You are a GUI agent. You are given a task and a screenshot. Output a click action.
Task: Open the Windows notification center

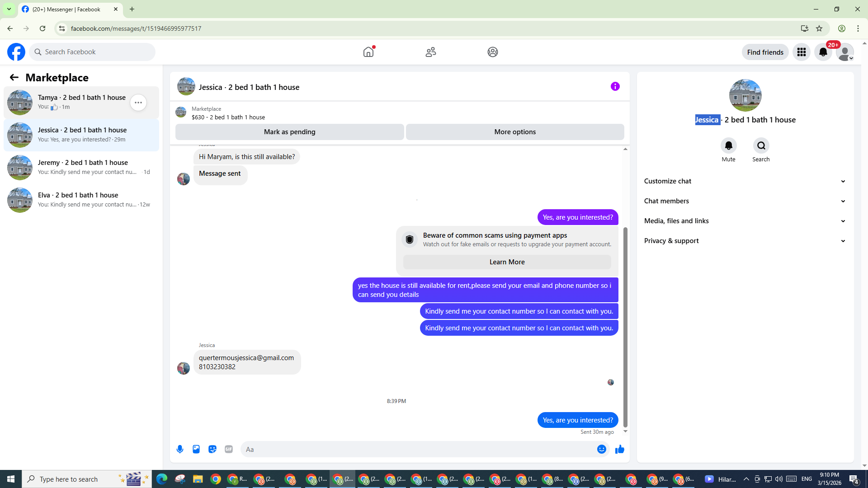tap(854, 479)
